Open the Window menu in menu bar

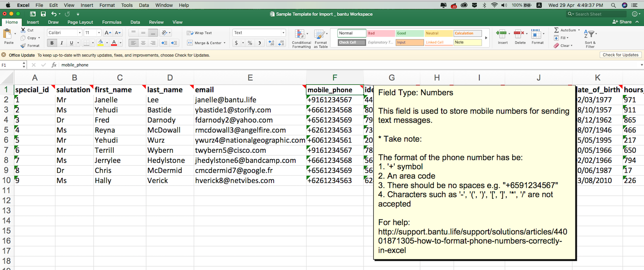coord(164,5)
